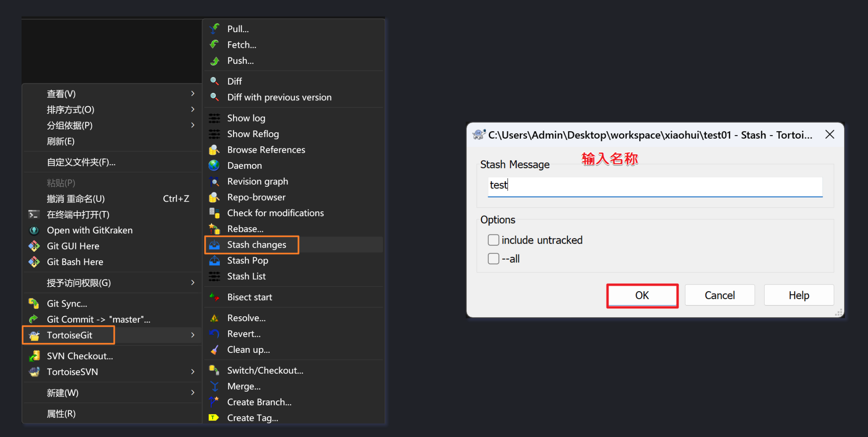
Task: Expand the TortoiseSVN submenu chevron
Action: click(x=193, y=372)
